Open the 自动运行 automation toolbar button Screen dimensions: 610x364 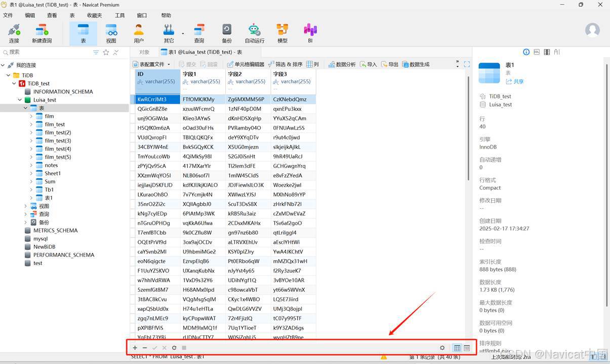click(255, 33)
